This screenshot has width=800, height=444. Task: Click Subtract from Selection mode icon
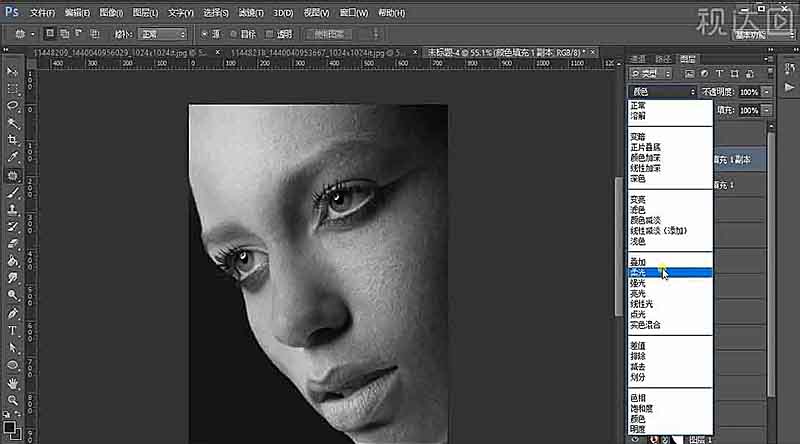point(79,34)
